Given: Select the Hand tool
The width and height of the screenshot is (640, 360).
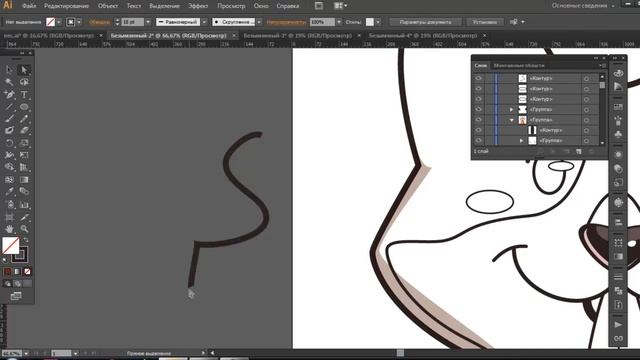Looking at the screenshot, I should tap(9, 229).
